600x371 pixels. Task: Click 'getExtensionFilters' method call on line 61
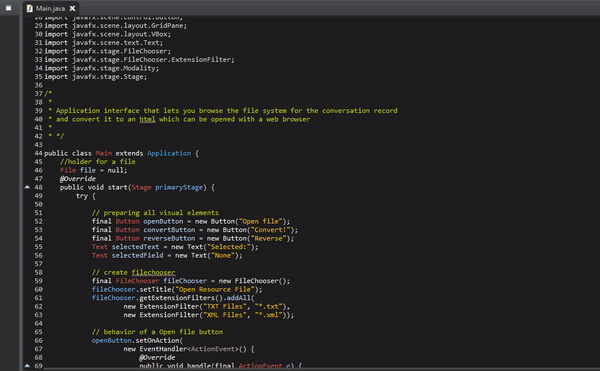pos(177,298)
